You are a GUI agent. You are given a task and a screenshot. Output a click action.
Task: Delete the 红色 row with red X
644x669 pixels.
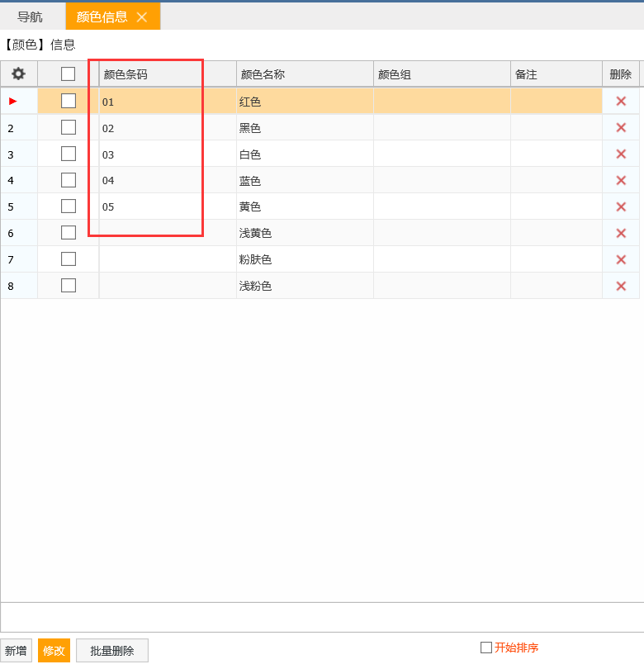[621, 101]
